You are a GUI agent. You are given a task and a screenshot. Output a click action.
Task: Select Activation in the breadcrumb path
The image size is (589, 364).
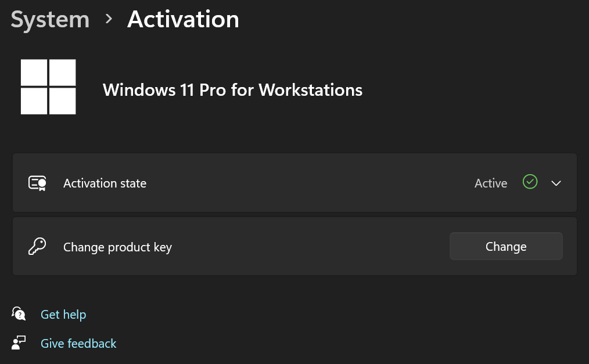coord(183,19)
